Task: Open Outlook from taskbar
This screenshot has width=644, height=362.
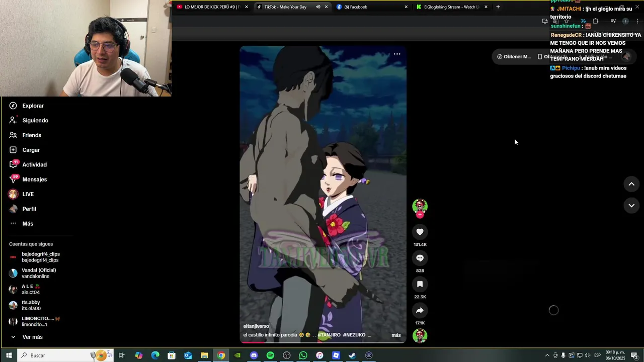Action: (x=188, y=355)
